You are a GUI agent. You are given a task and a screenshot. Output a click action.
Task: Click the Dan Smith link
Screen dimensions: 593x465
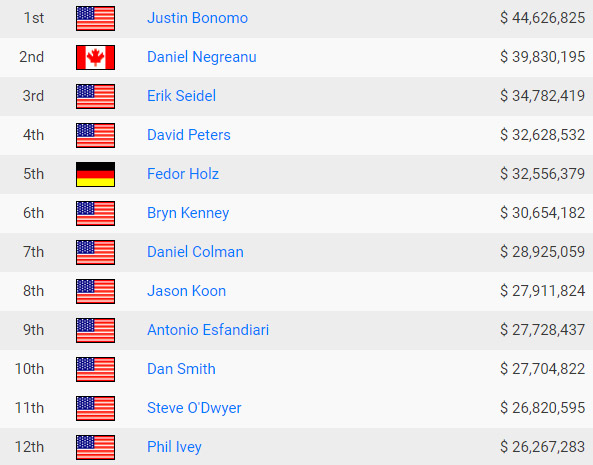click(x=181, y=369)
